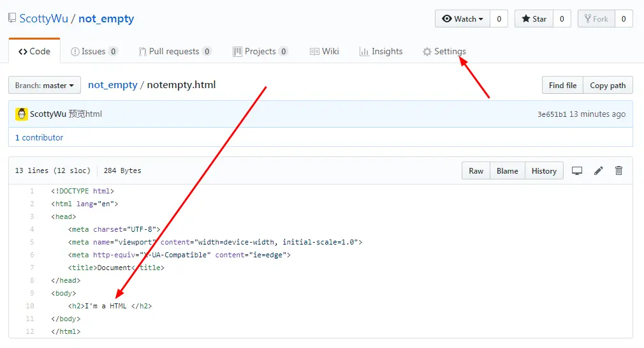Open the Watch dropdown button
644x348 pixels.
click(462, 19)
